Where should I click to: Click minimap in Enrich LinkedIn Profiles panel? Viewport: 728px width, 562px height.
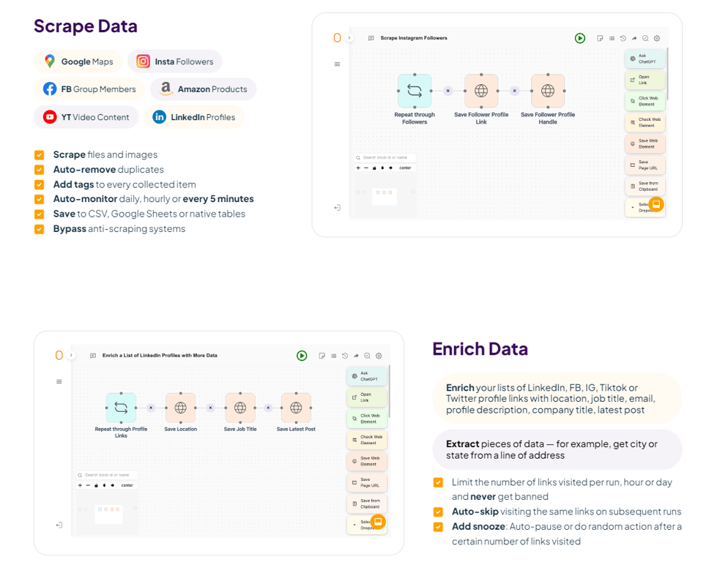click(108, 514)
